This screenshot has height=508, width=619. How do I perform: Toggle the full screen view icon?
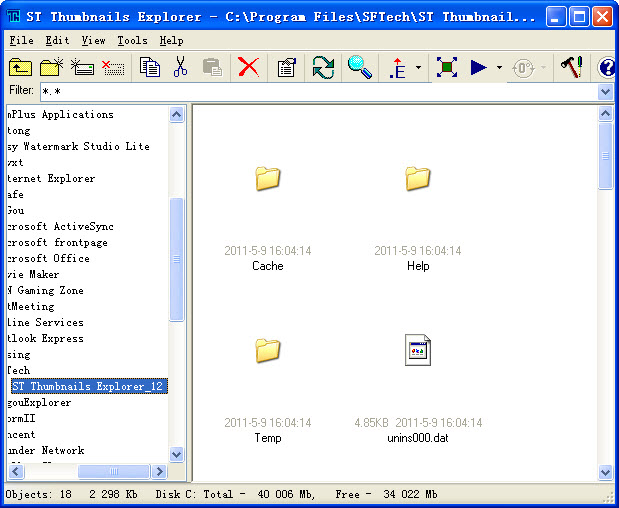[447, 67]
